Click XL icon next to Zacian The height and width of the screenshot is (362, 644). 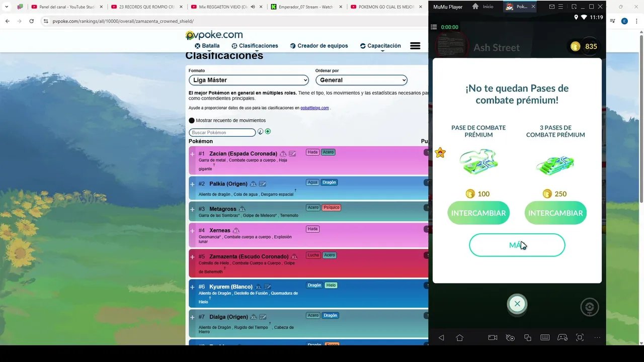[x=283, y=154]
